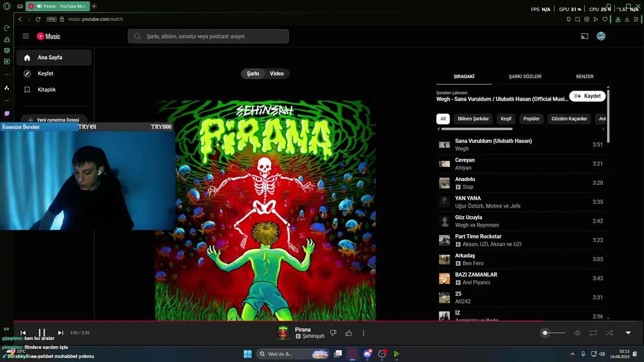Play Cereyan by Ahiyan

coord(521,164)
